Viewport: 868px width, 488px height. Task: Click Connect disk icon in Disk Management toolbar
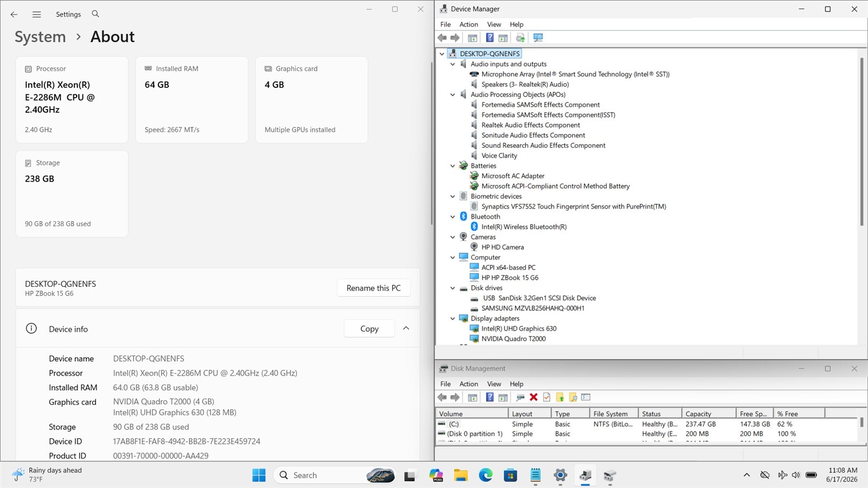pyautogui.click(x=520, y=397)
